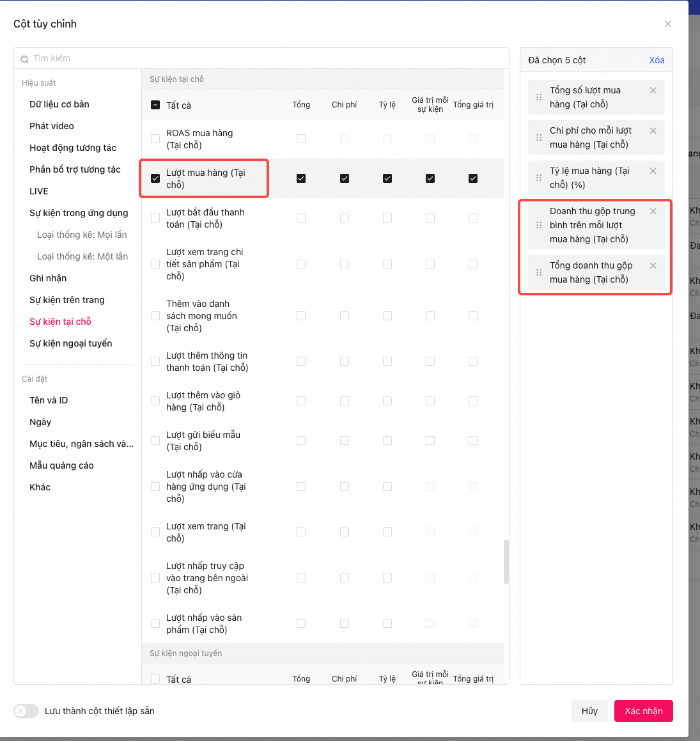Uncheck Lượt mua hàng (Tại chỗ) row
This screenshot has height=741, width=700.
click(x=155, y=178)
